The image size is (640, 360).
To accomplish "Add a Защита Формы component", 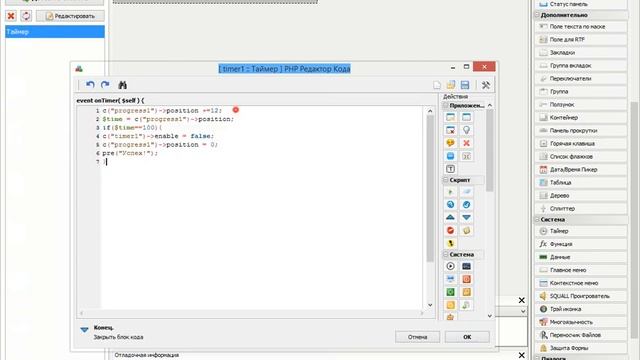I will (581, 348).
